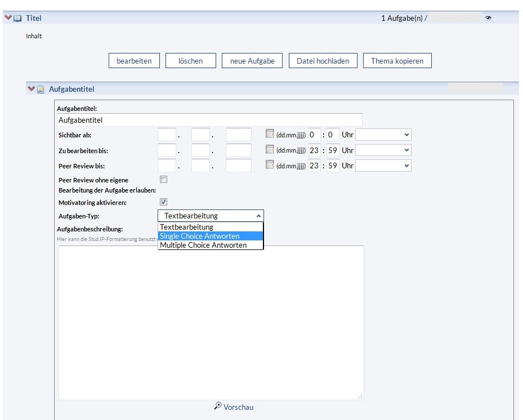This screenshot has width=523, height=420.
Task: Collapse the Titel section arrow
Action: (8, 19)
